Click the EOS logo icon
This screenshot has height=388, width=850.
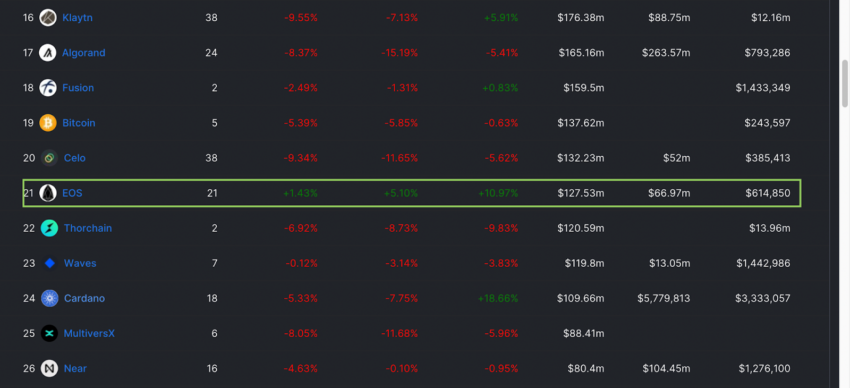(x=48, y=193)
